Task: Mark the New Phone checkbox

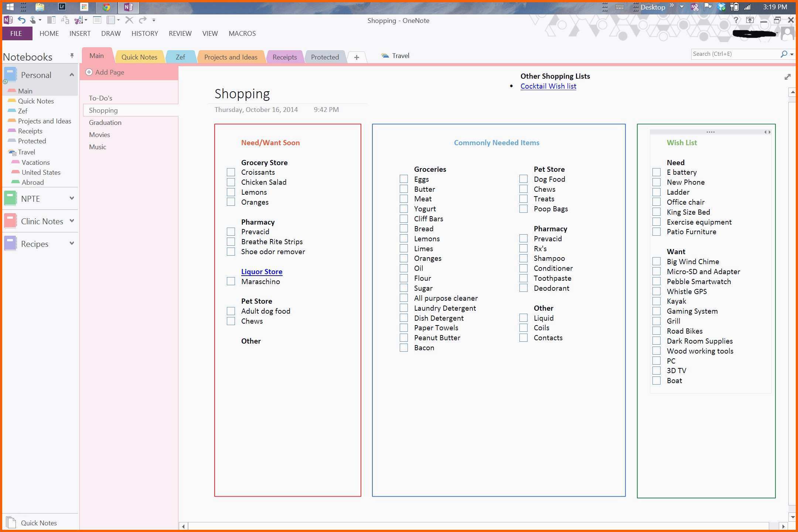Action: pyautogui.click(x=657, y=182)
